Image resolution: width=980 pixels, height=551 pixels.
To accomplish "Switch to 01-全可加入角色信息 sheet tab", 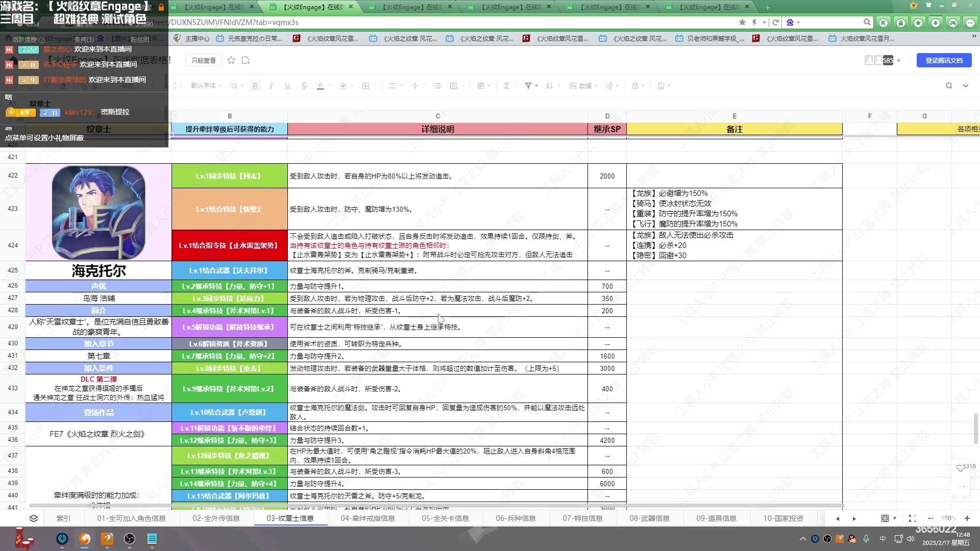I will 131,518.
